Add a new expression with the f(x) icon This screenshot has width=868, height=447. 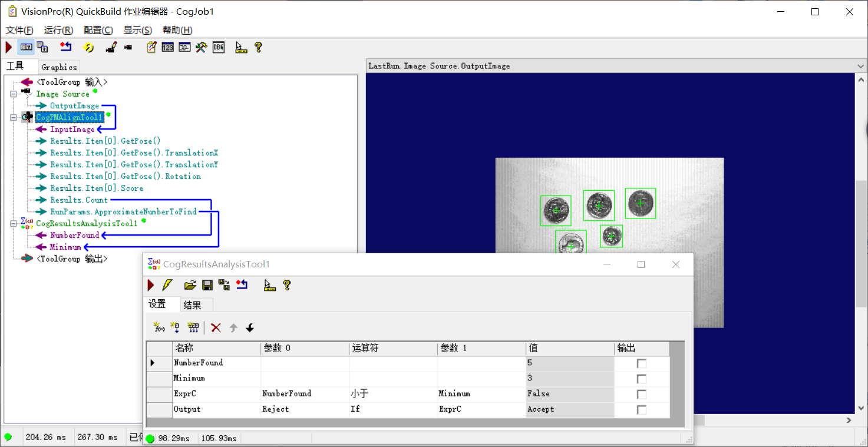coord(159,327)
